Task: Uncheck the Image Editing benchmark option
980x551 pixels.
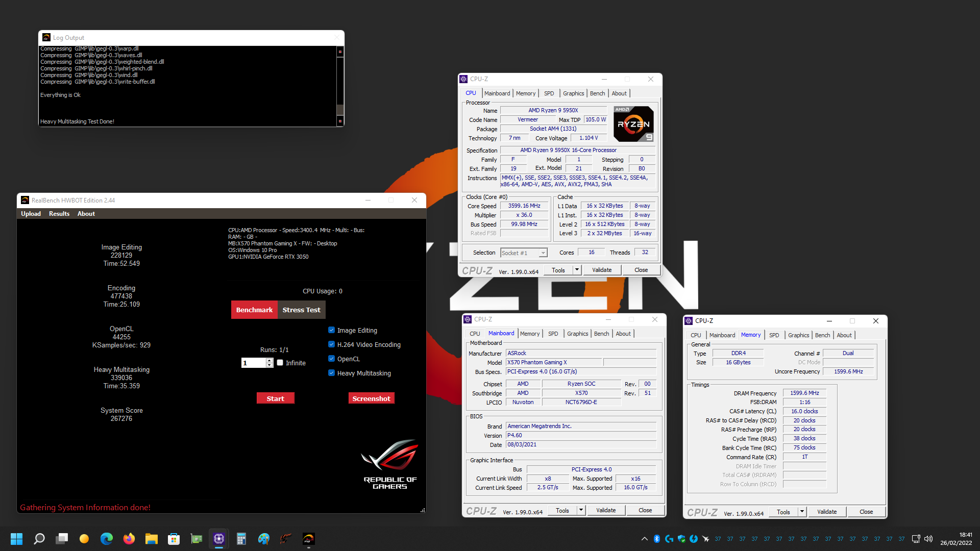Action: tap(332, 330)
